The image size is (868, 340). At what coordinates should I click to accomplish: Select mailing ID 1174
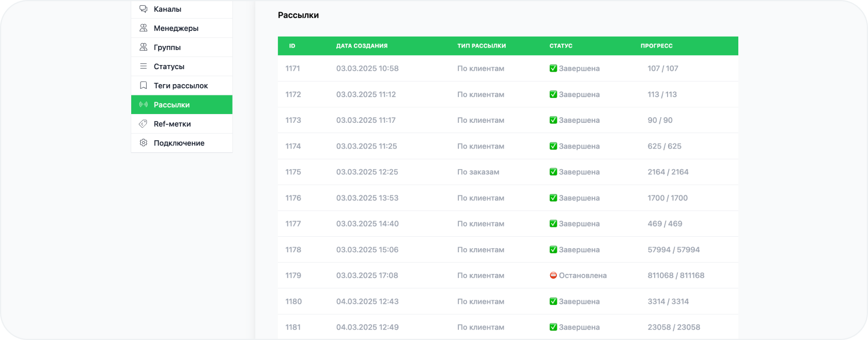click(293, 146)
